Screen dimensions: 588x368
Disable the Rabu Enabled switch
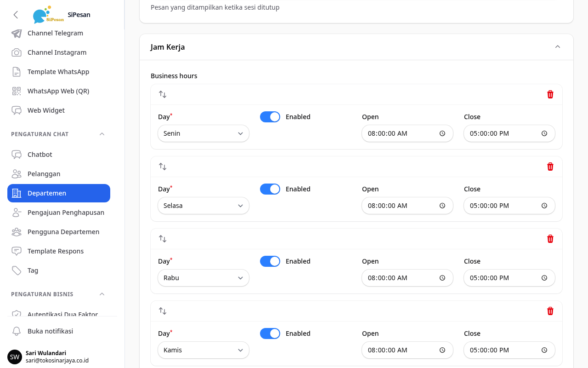tap(270, 261)
